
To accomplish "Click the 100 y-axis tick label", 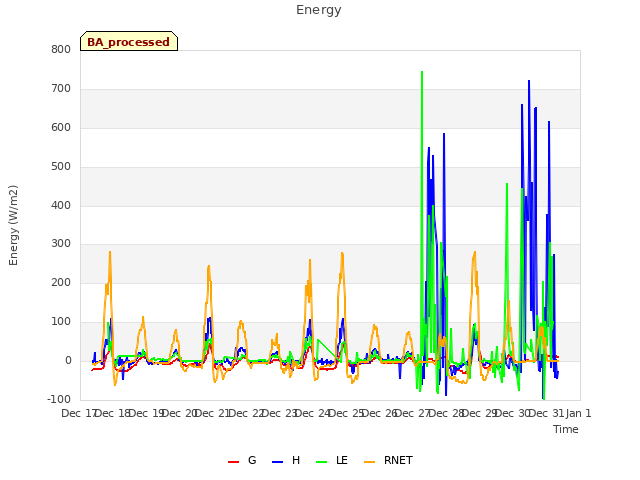I will pyautogui.click(x=61, y=322).
